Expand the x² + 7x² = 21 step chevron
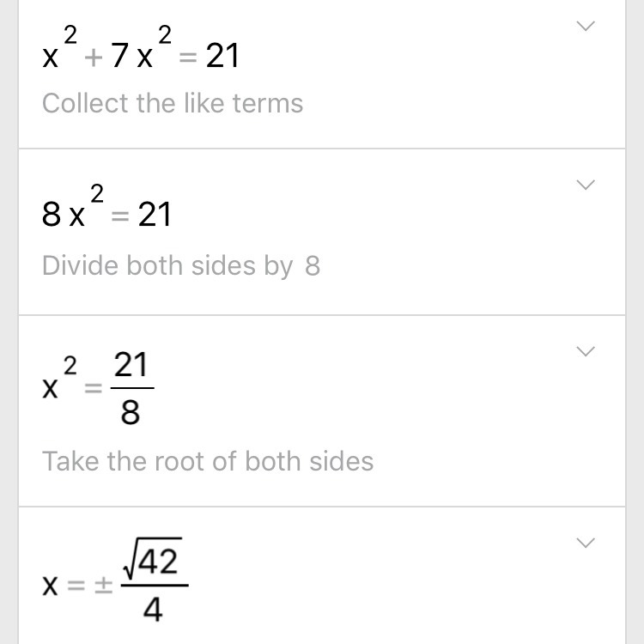Viewport: 644px width, 644px height. [x=585, y=27]
